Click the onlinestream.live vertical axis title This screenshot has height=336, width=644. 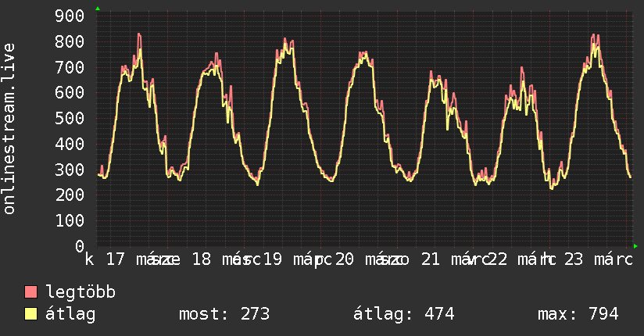tap(9, 129)
